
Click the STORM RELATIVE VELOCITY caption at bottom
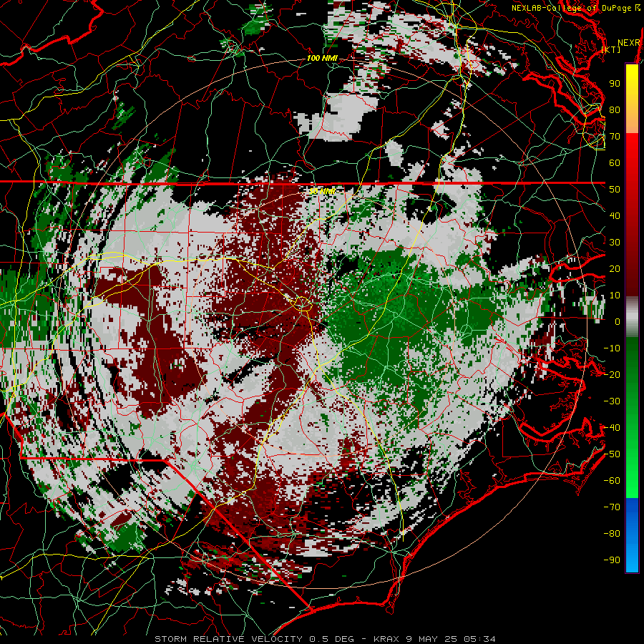[325, 639]
